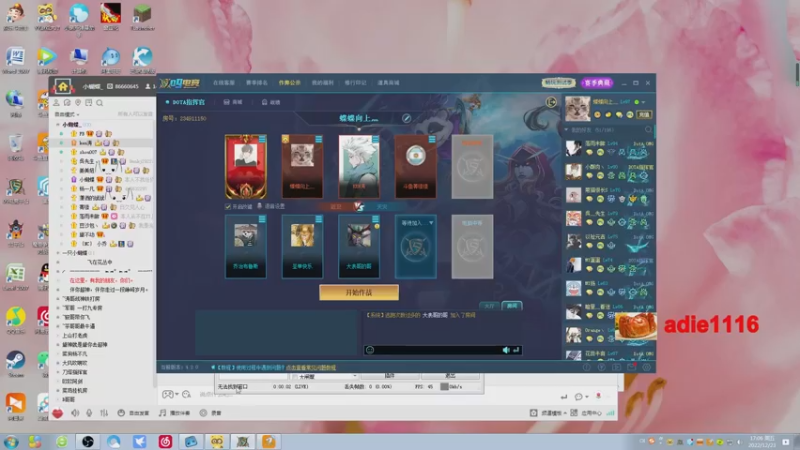This screenshot has height=450, width=800.
Task: Open the 自由模式 mode dropdown
Action: 67,114
